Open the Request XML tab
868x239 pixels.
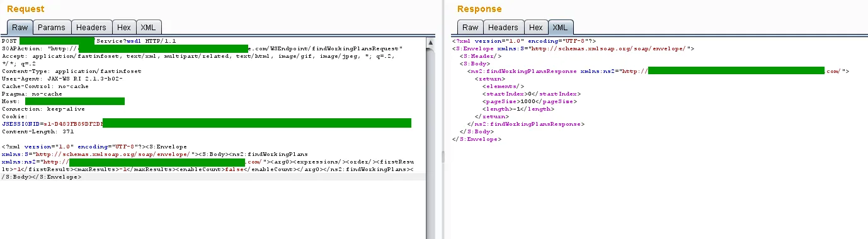pos(149,28)
